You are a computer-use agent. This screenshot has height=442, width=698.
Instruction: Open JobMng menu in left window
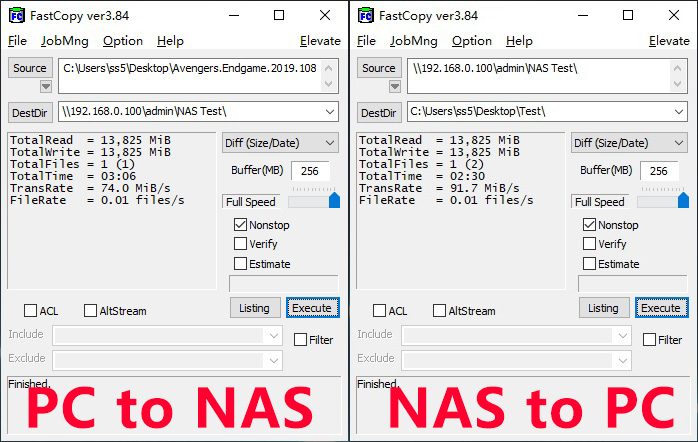click(x=65, y=41)
